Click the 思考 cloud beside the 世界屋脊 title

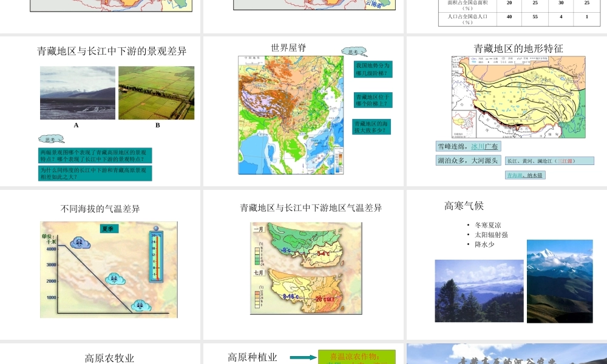tap(354, 52)
